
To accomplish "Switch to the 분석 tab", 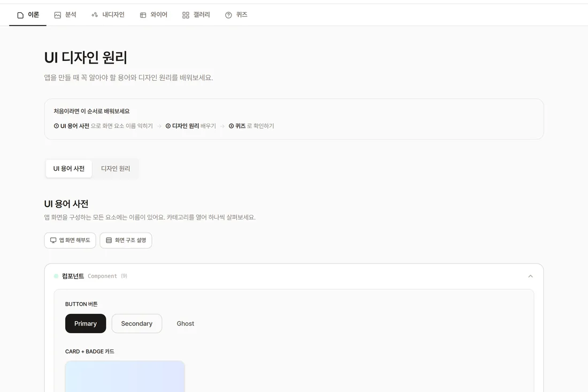I will point(65,15).
